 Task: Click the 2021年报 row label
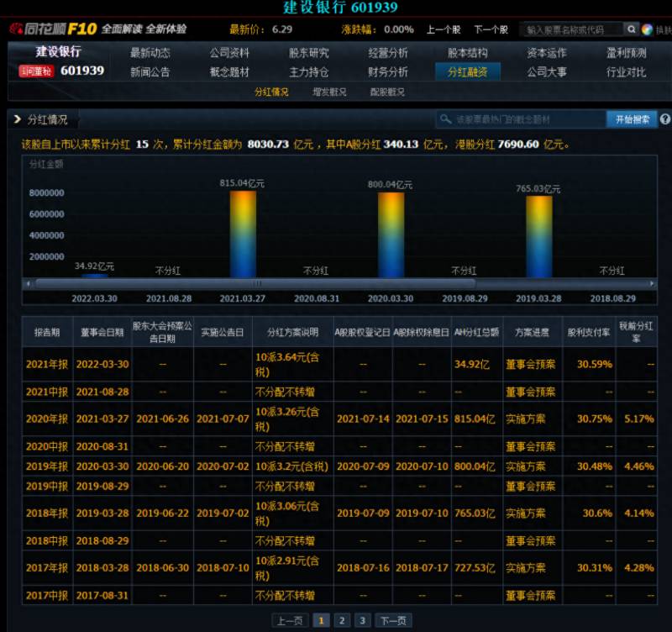(x=47, y=364)
